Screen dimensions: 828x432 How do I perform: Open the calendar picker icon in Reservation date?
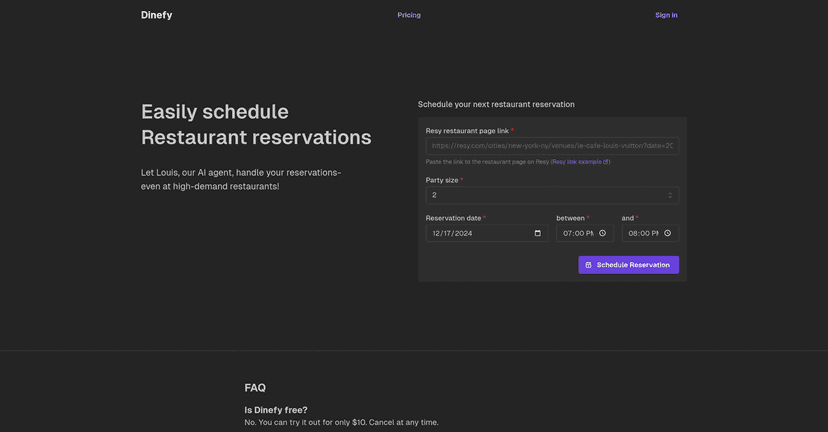pos(537,233)
